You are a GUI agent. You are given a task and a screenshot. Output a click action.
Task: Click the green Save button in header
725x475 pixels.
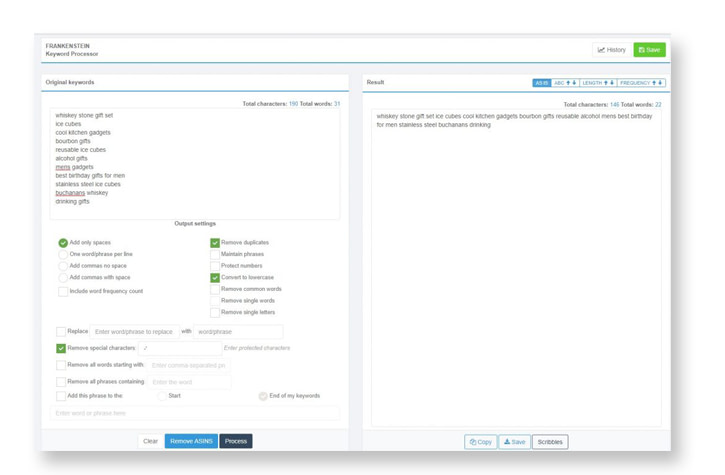[649, 50]
